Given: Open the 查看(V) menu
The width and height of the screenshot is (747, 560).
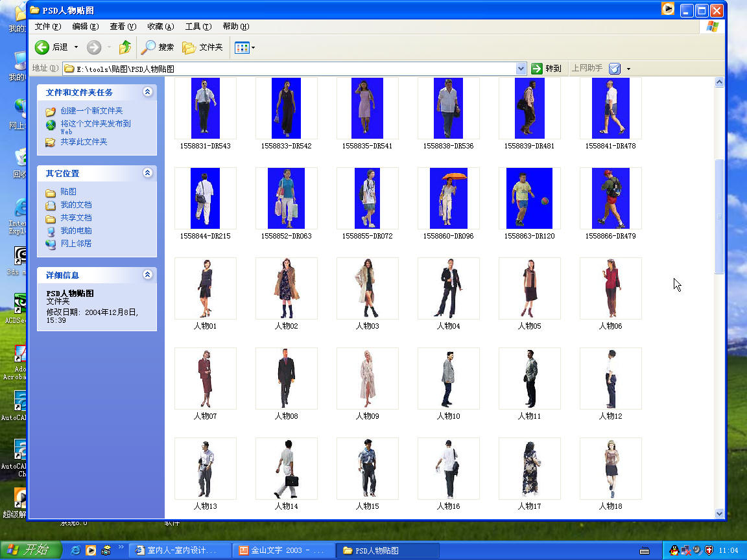Looking at the screenshot, I should point(123,26).
